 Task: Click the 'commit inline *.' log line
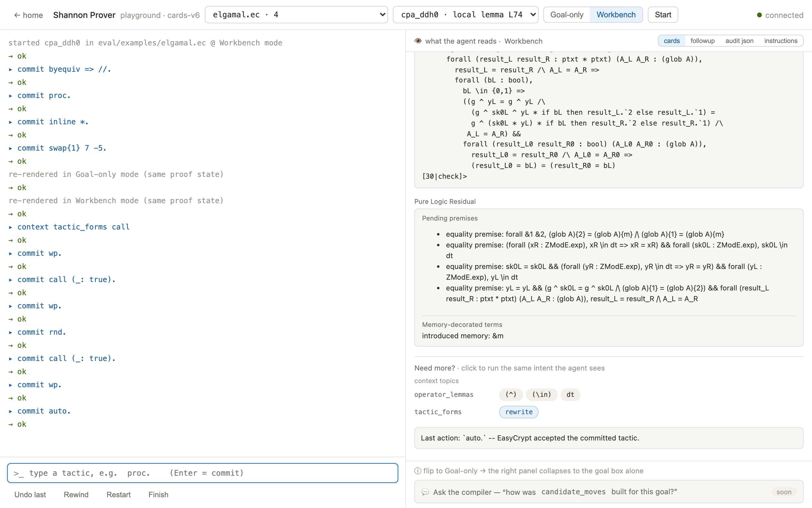pos(49,122)
